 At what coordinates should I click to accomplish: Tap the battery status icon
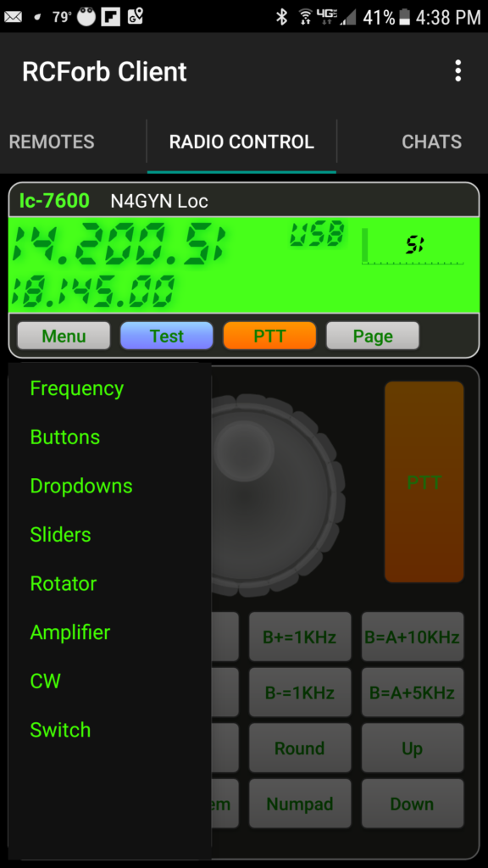point(404,17)
